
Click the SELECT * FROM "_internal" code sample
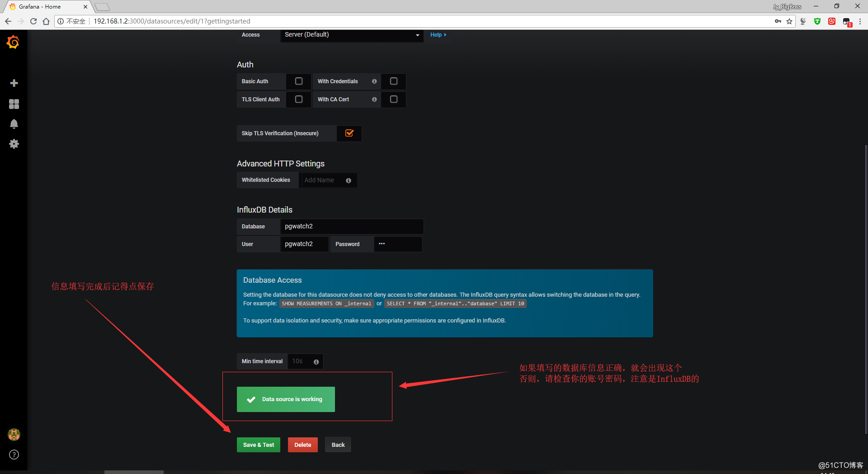[455, 304]
